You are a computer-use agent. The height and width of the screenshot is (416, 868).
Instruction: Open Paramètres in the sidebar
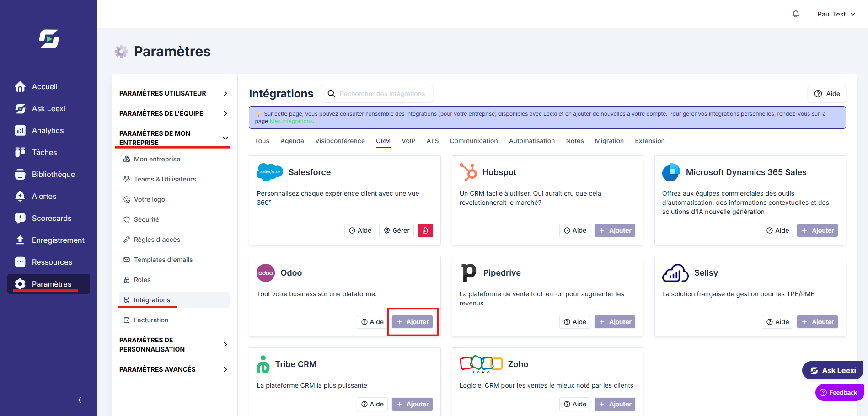[48, 284]
